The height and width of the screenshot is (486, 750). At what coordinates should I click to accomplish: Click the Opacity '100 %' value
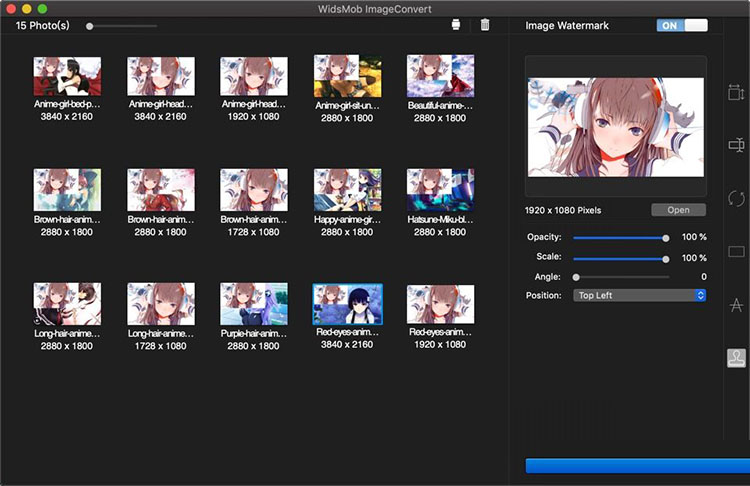point(694,237)
